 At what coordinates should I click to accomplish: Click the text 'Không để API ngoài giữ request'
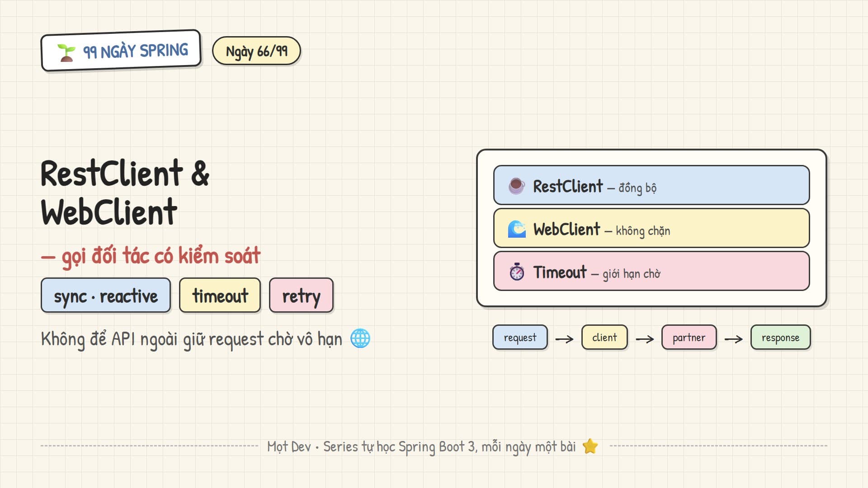click(x=152, y=339)
